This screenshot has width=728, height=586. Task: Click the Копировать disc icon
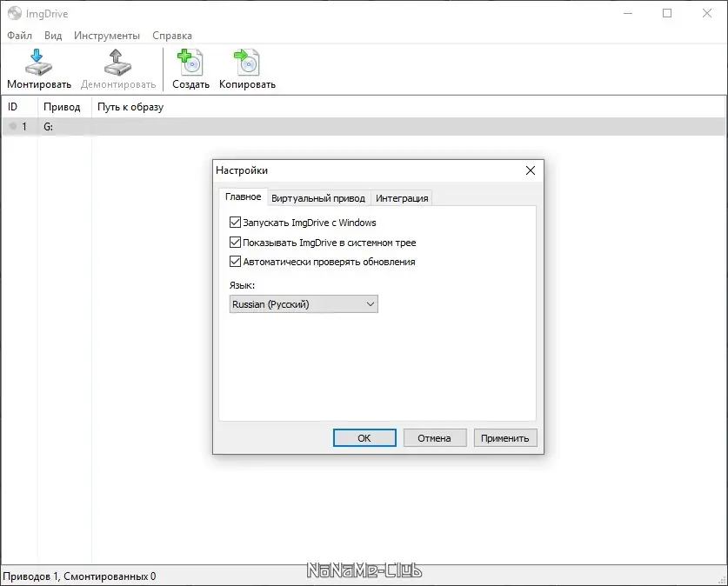tap(246, 63)
